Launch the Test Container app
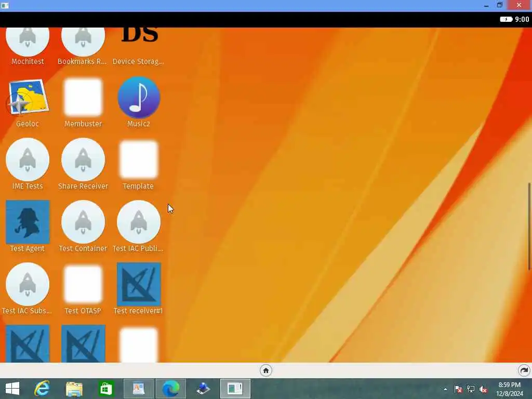 [x=83, y=222]
